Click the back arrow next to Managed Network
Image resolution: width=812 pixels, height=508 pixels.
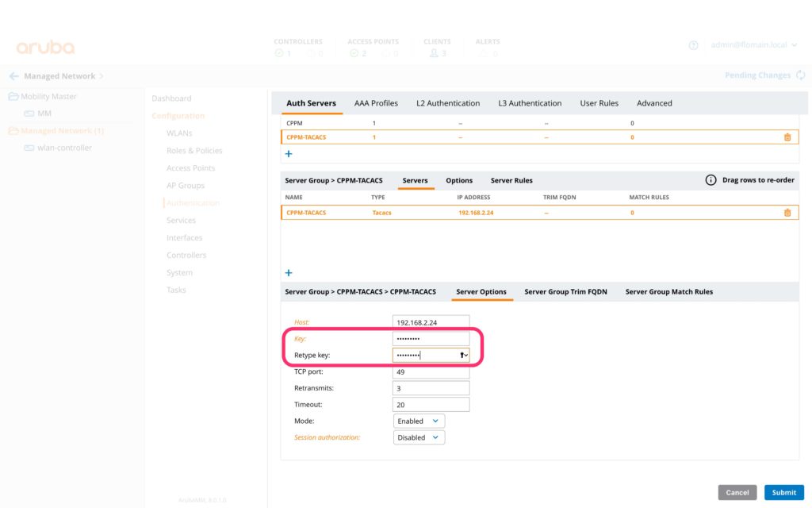pos(14,75)
